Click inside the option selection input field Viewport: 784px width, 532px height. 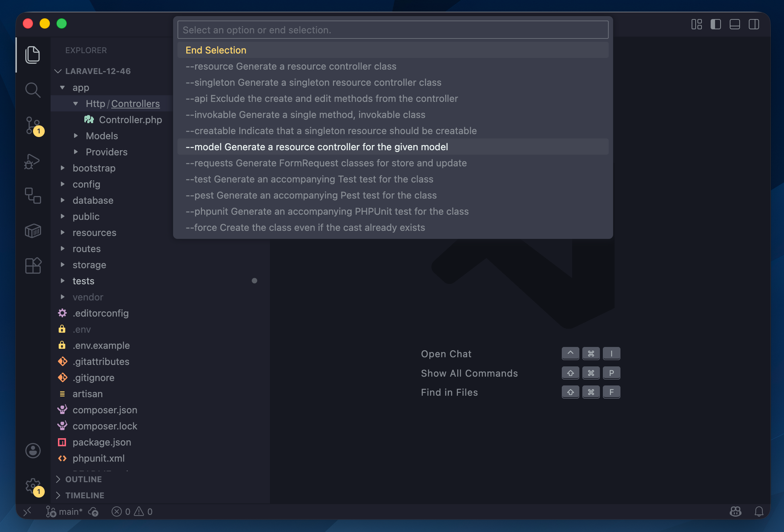pyautogui.click(x=392, y=30)
